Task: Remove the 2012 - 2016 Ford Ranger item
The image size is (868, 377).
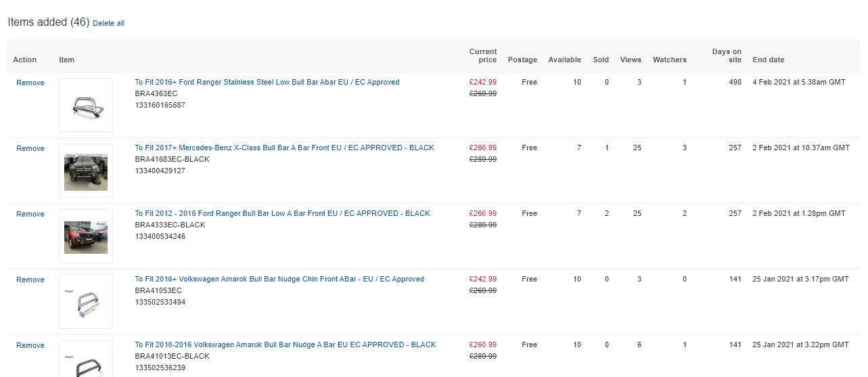Action: (30, 214)
